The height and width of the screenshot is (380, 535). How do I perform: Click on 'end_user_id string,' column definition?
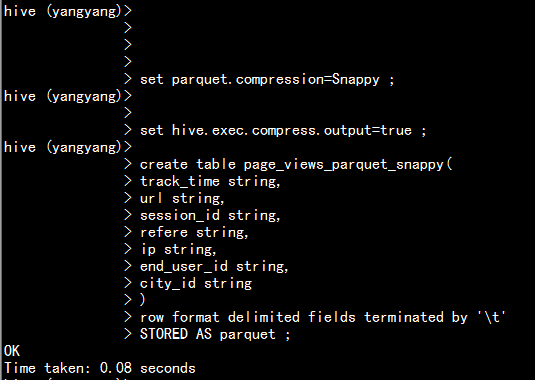click(214, 266)
